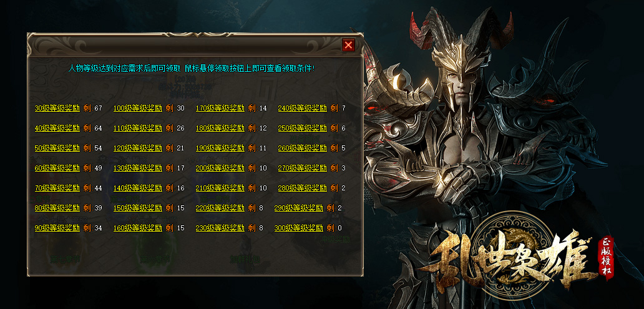644x309 pixels.
Task: Click the 280级等级奖励 link
Action: coord(302,188)
